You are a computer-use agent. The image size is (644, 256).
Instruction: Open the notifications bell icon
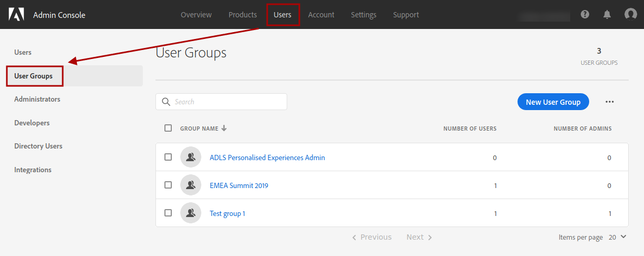[x=607, y=15]
